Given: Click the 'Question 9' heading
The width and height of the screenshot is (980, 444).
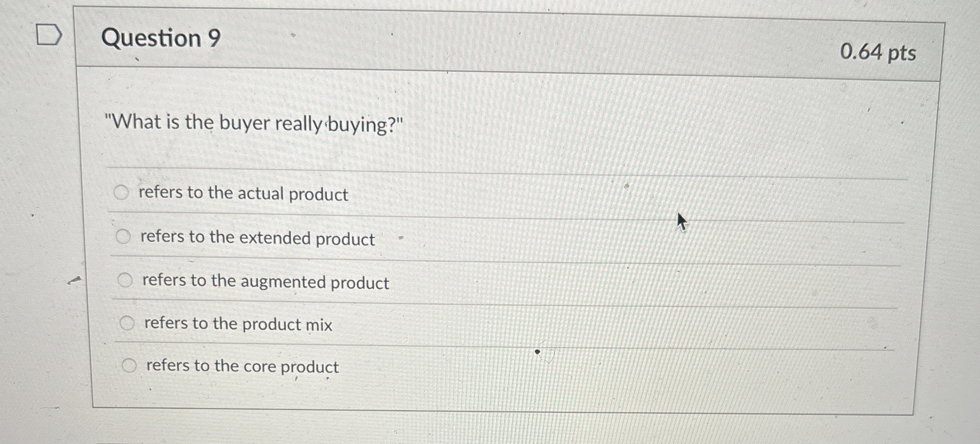Looking at the screenshot, I should coord(163,39).
